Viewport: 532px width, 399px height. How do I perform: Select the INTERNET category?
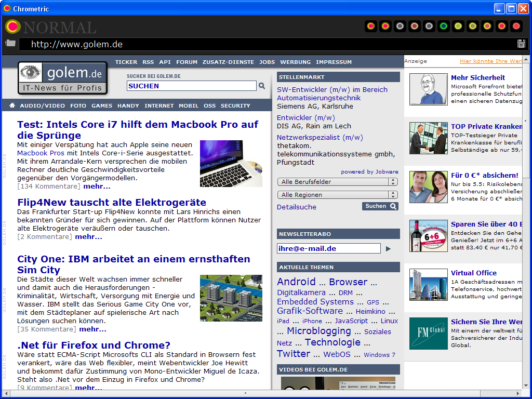click(159, 106)
